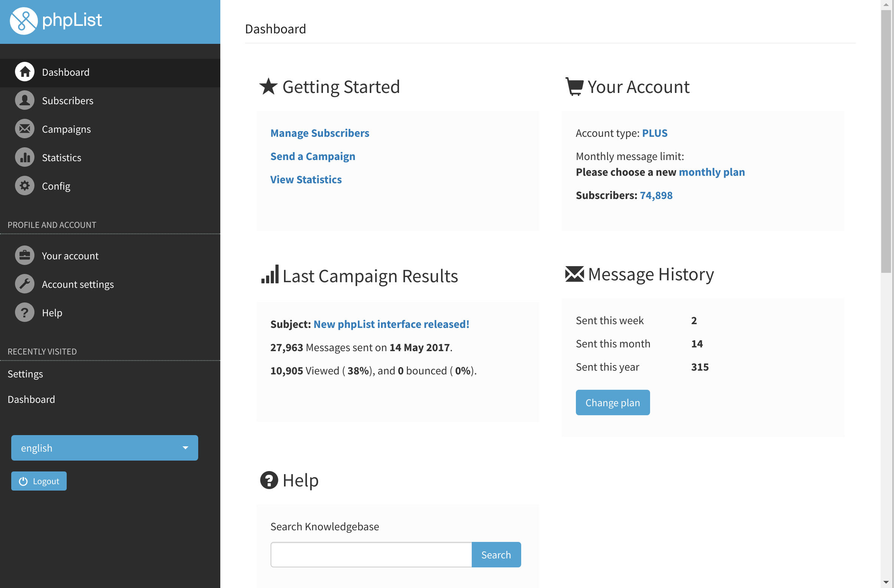894x588 pixels.
Task: Open the monthly plan link
Action: pyautogui.click(x=712, y=172)
